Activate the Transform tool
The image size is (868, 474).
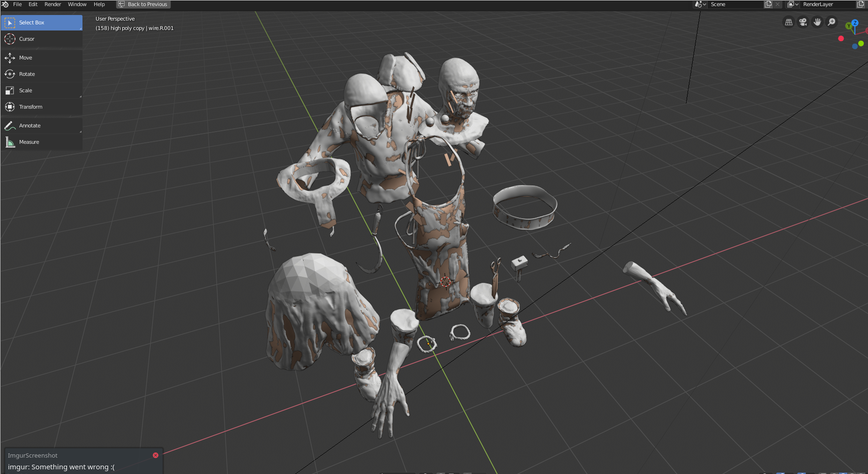pos(42,107)
